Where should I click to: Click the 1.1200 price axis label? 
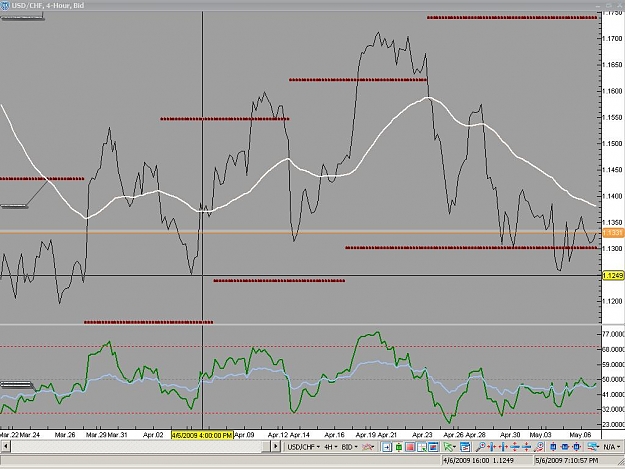[x=612, y=301]
